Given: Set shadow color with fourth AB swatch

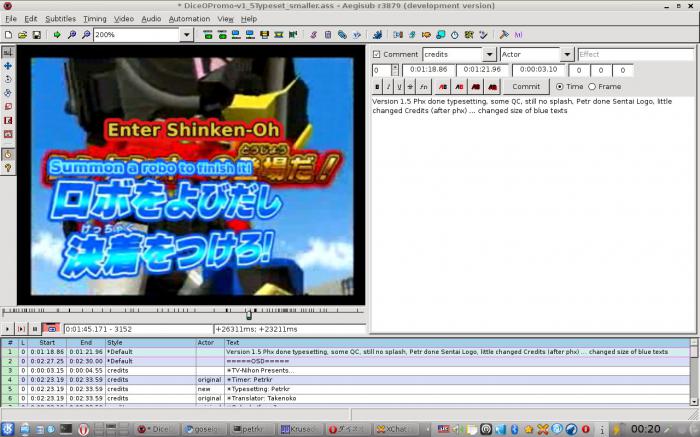Looking at the screenshot, I should pos(492,87).
